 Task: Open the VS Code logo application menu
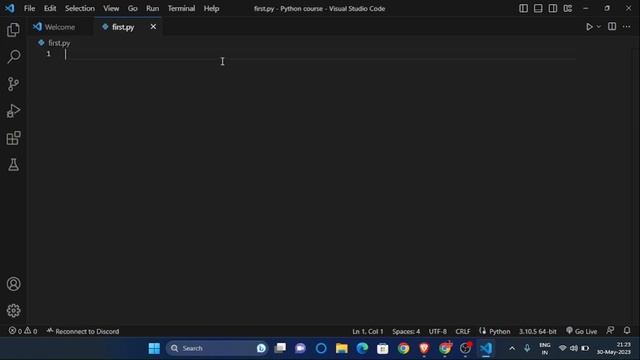pyautogui.click(x=10, y=9)
